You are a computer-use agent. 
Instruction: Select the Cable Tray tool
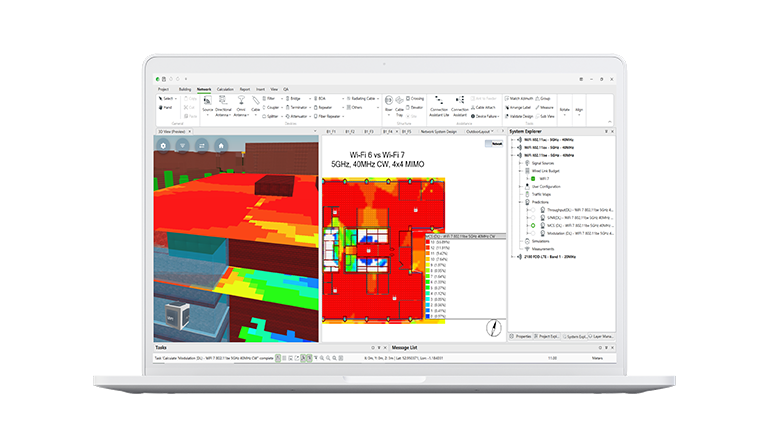[x=399, y=106]
